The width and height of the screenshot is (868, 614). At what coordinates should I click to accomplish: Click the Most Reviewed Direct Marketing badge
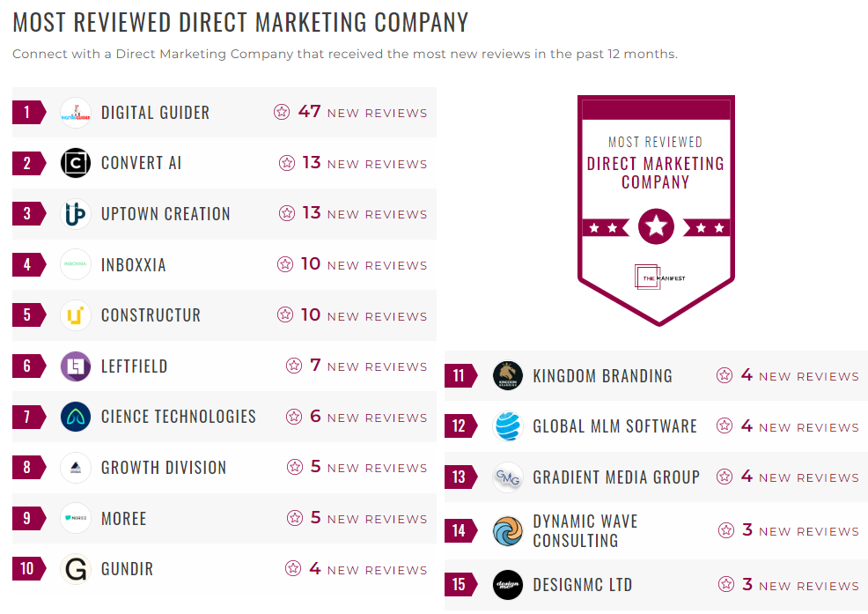coord(656,210)
